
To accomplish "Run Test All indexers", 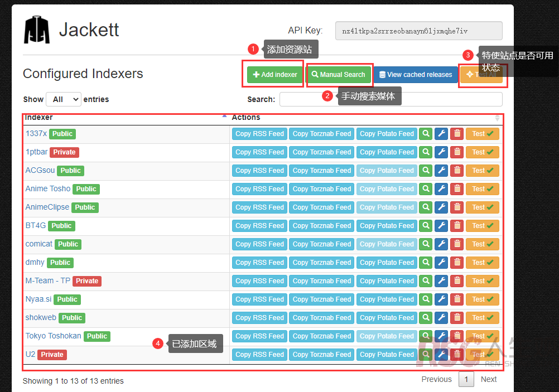I will click(481, 75).
